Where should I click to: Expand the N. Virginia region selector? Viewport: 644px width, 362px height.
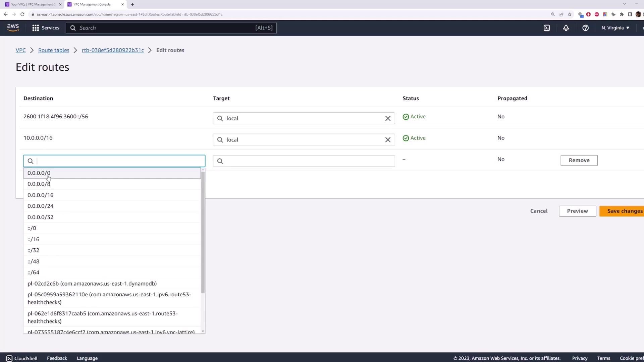[x=615, y=28]
